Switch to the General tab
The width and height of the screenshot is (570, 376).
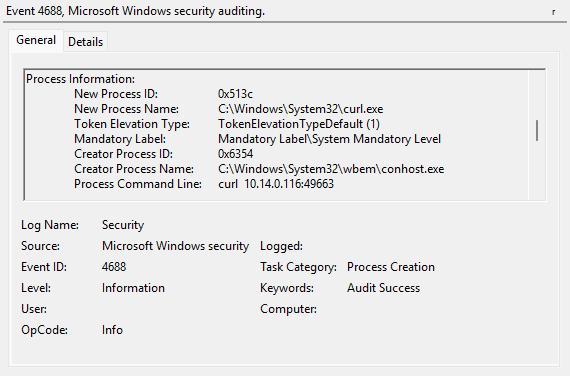(x=36, y=40)
